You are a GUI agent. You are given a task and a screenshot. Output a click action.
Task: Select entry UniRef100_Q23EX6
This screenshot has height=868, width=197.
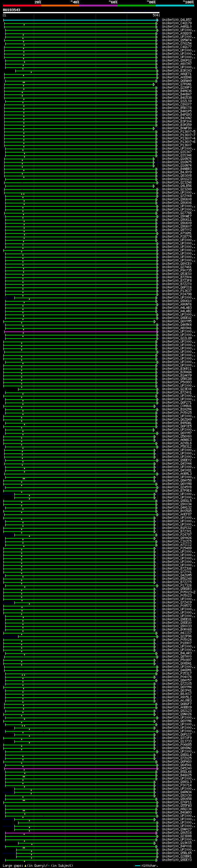177,389
